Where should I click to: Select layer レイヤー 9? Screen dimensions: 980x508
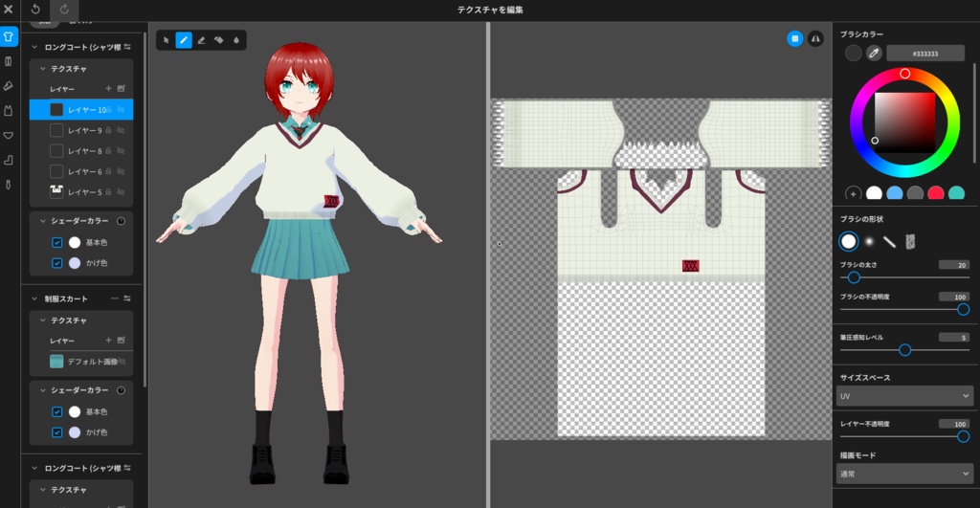click(81, 130)
